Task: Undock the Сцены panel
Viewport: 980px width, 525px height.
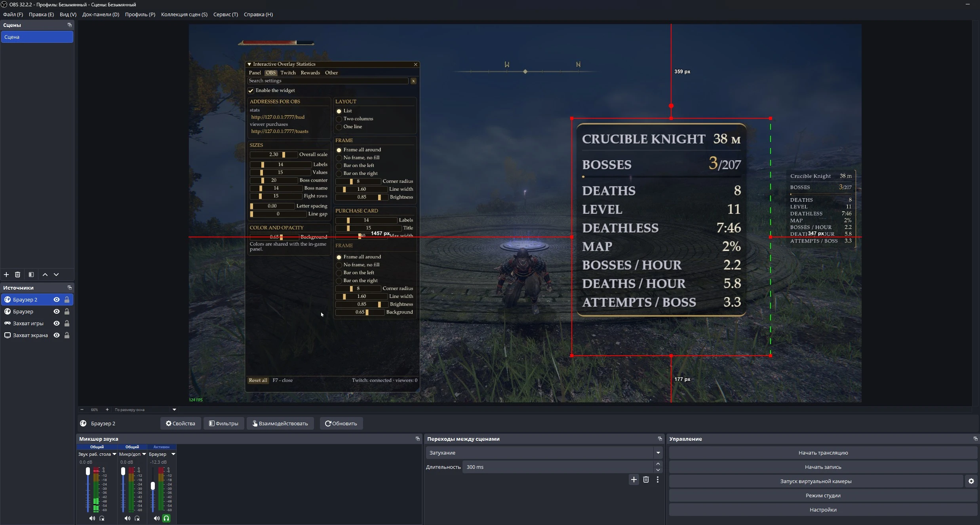Action: coord(70,25)
